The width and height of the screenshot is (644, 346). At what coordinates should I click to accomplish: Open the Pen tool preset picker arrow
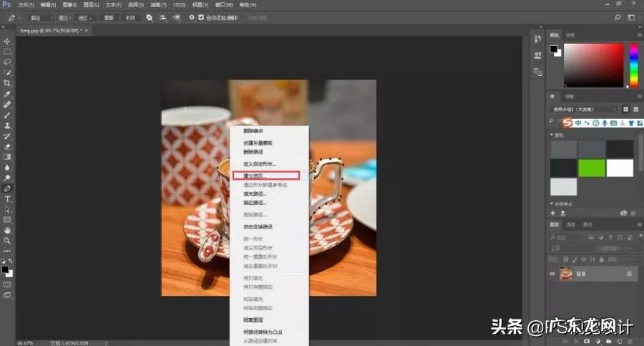19,18
